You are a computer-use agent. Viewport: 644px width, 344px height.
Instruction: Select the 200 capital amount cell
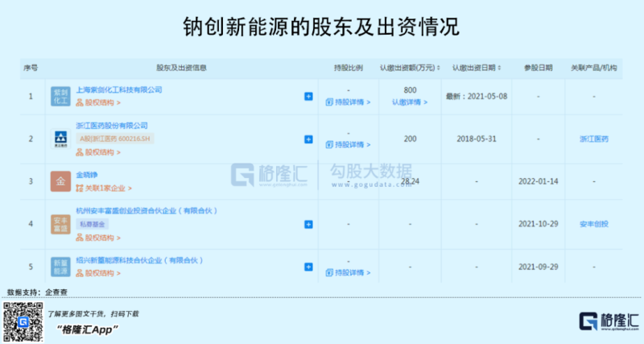[x=410, y=139]
